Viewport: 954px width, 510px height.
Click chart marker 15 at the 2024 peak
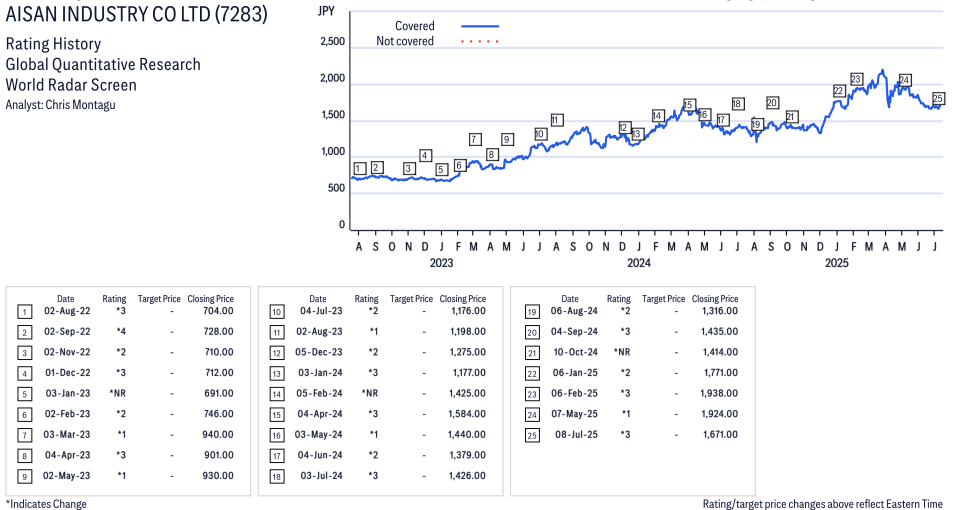[x=688, y=105]
